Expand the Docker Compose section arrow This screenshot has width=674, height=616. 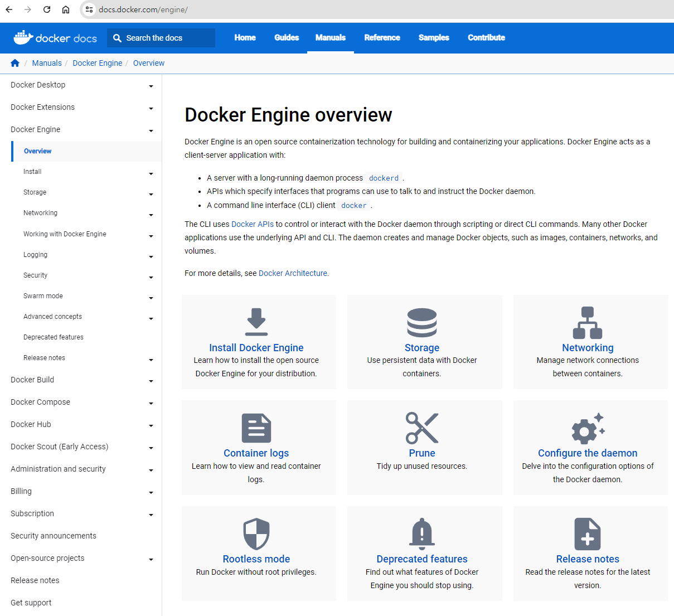point(151,403)
